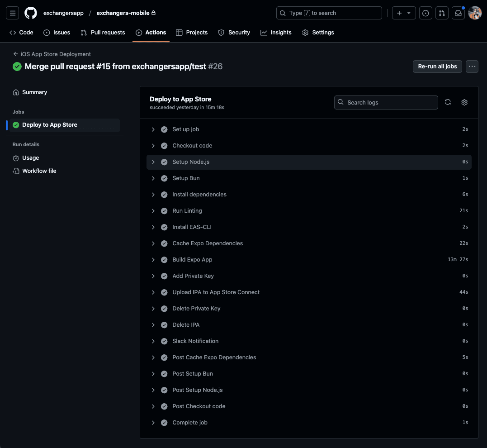Open the issues shortcut icon in header
The height and width of the screenshot is (448, 487).
click(x=426, y=13)
